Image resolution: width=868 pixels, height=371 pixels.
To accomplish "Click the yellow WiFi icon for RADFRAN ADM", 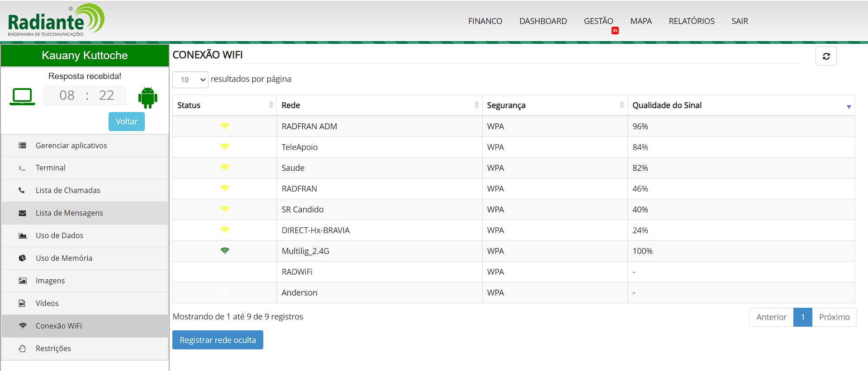I will [225, 126].
